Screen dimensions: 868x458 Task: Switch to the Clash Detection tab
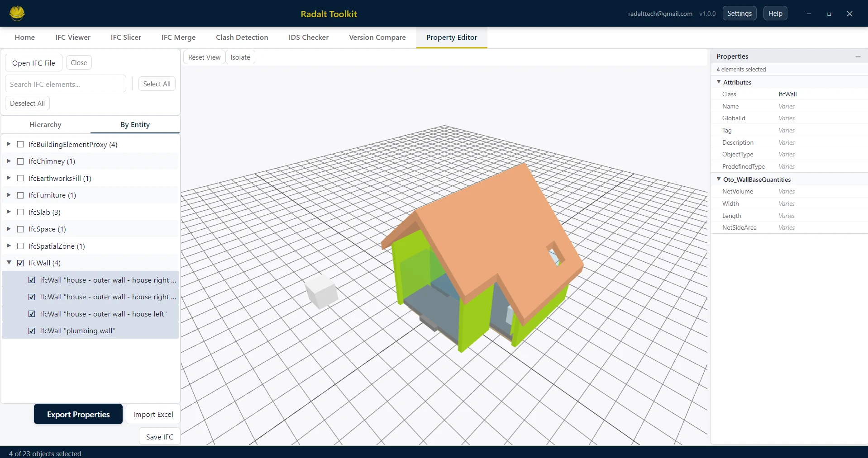242,37
